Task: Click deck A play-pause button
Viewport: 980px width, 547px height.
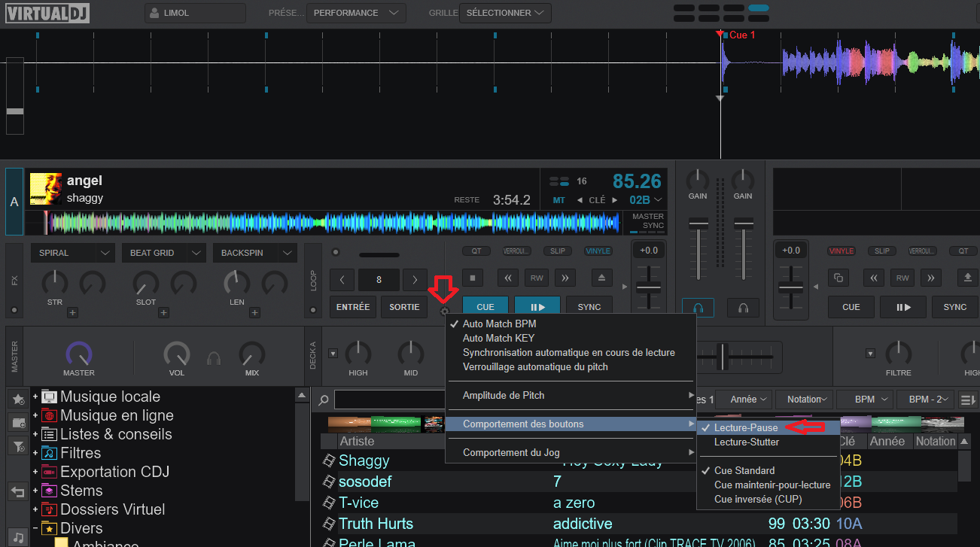Action: (537, 307)
